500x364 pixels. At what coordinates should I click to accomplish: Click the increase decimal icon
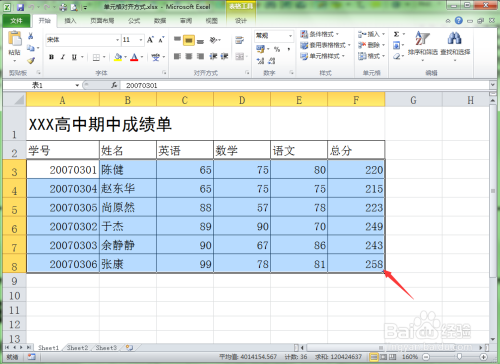pyautogui.click(x=260, y=61)
